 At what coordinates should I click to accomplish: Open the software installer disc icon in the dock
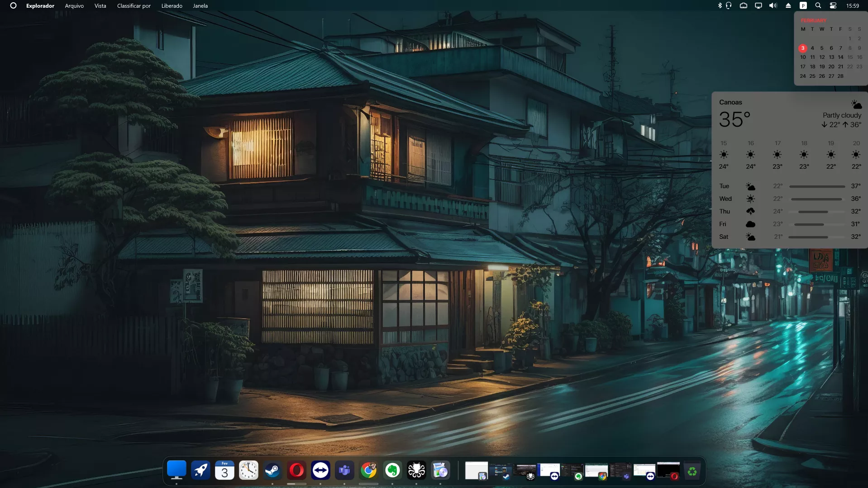pos(440,470)
